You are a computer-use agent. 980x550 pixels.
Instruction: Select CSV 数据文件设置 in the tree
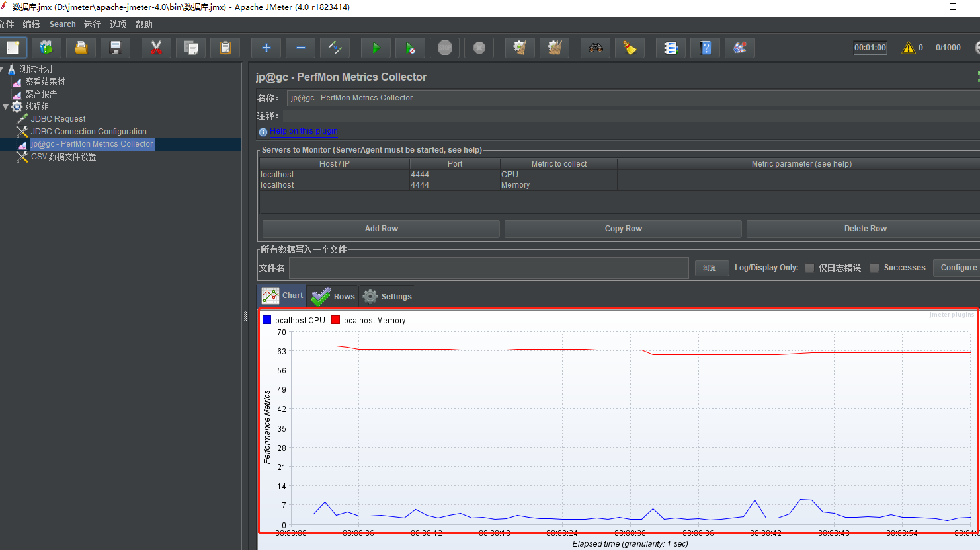pos(63,157)
